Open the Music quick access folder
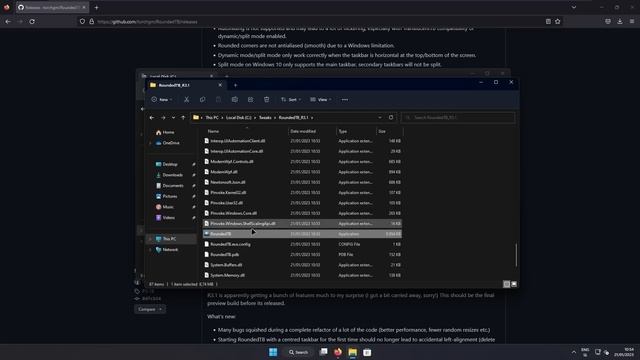Viewport: 640px width, 360px height. pos(165,207)
